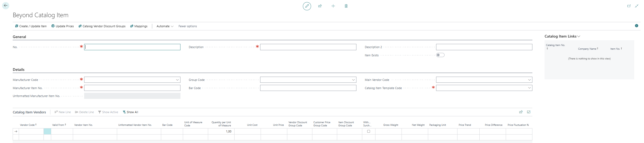Click the pencil edit icon
644x143 pixels.
(x=307, y=6)
